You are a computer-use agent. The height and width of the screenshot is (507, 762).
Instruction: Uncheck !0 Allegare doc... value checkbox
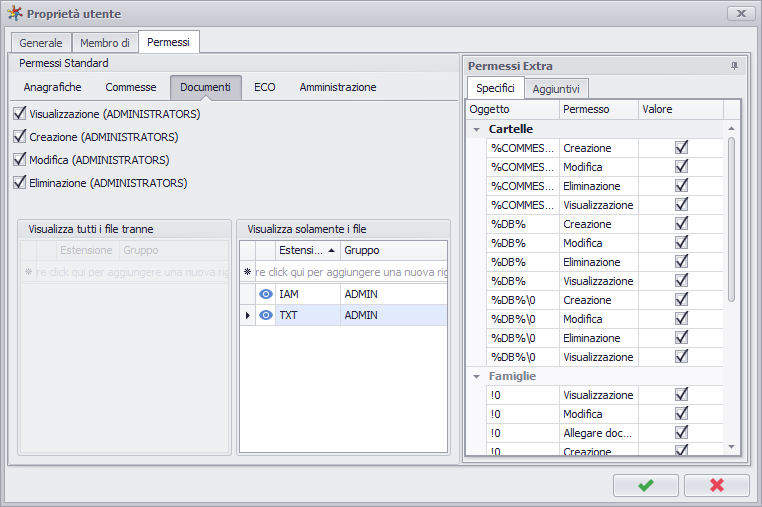(681, 432)
